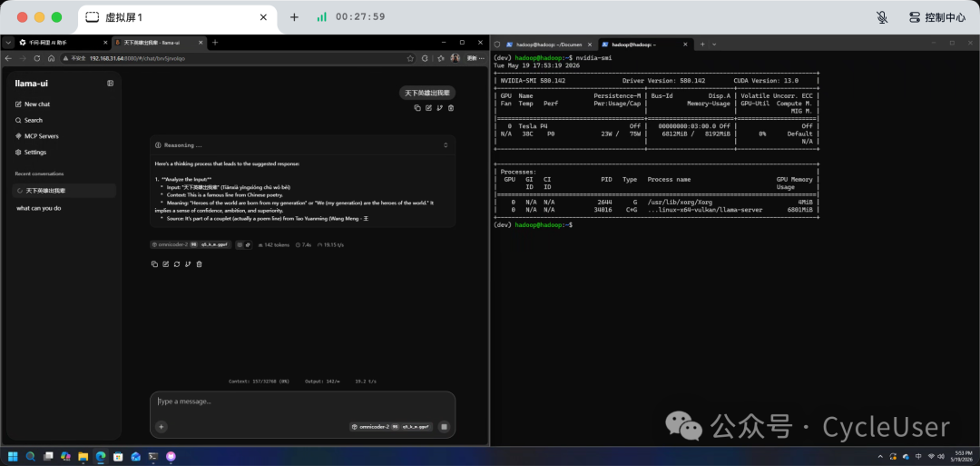980x466 pixels.
Task: Click the 19.15 t/s speed statistic
Action: 330,245
